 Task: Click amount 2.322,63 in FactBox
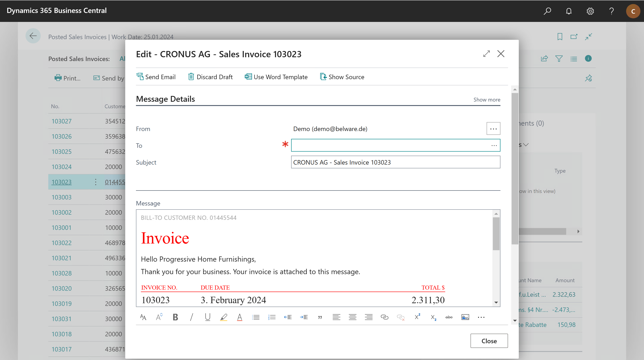(x=563, y=294)
